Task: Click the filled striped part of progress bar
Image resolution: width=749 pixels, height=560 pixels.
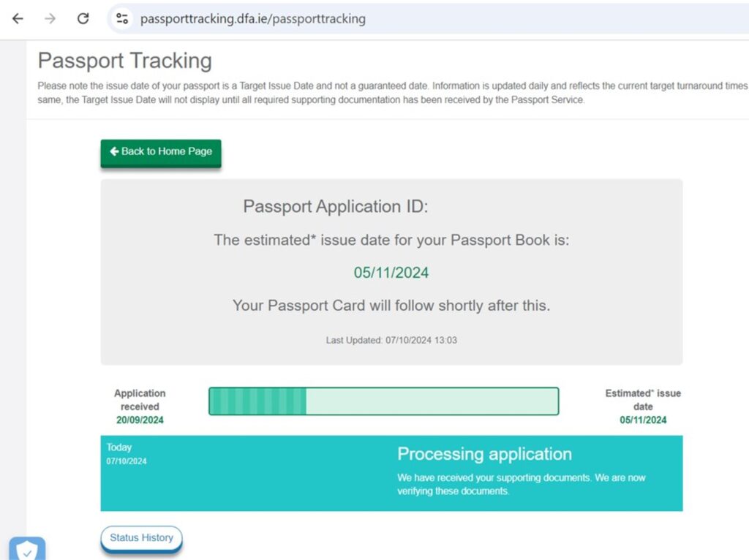Action: point(257,401)
